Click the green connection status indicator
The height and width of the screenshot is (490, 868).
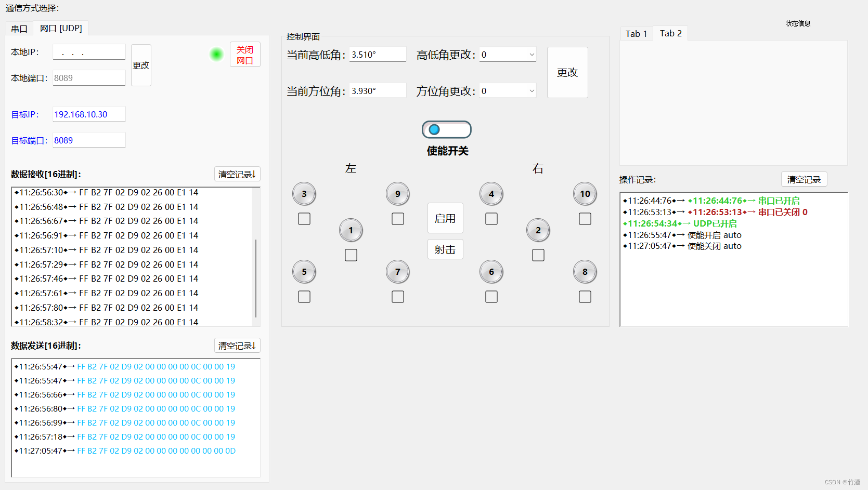click(x=216, y=54)
